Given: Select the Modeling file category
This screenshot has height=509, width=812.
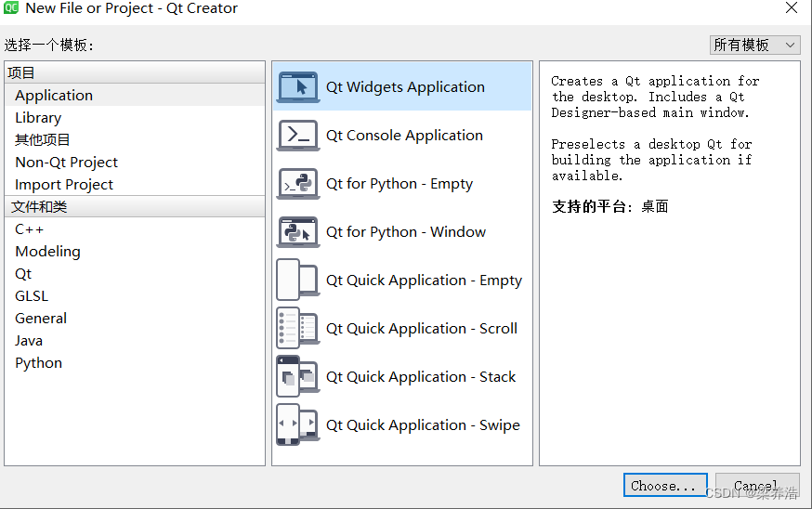Looking at the screenshot, I should point(47,252).
